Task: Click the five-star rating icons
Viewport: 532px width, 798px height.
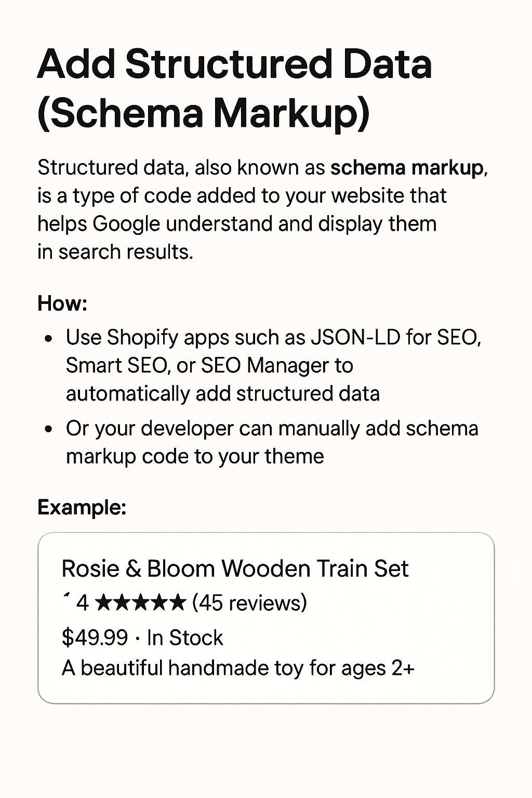Action: click(141, 603)
